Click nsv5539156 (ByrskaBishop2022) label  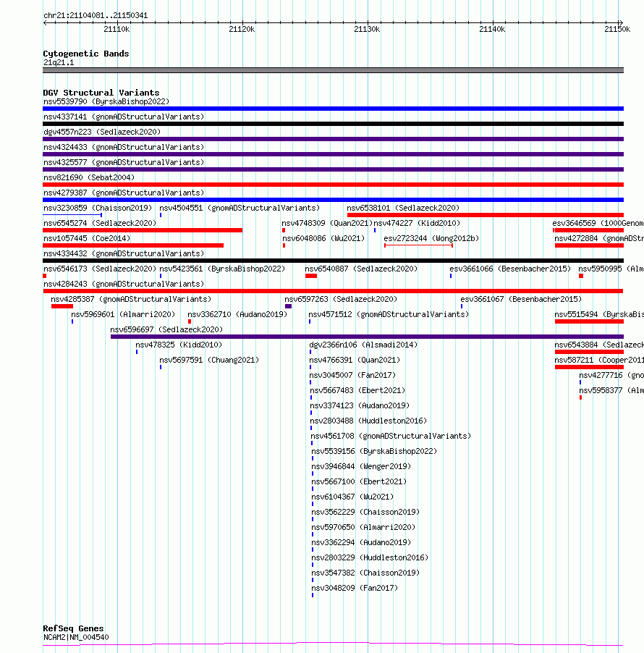(x=374, y=452)
